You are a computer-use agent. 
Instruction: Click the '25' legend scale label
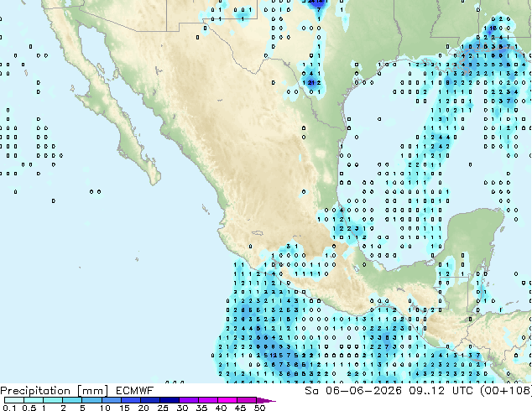(163, 408)
